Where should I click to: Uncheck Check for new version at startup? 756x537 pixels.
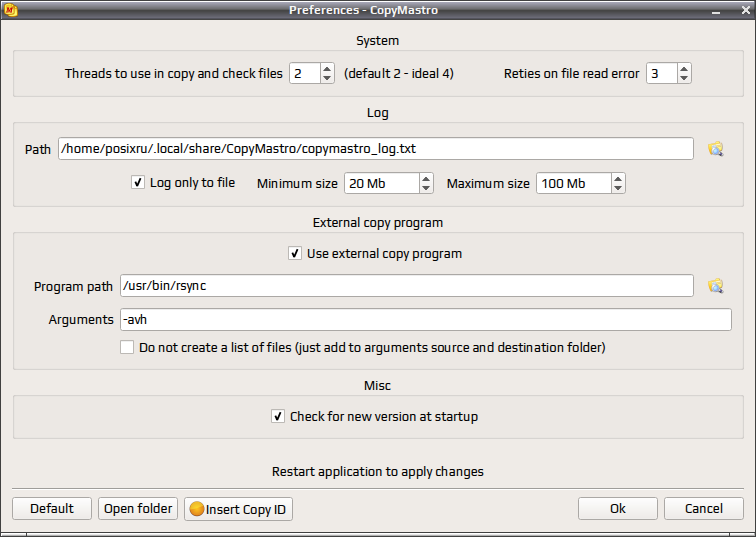pos(278,416)
